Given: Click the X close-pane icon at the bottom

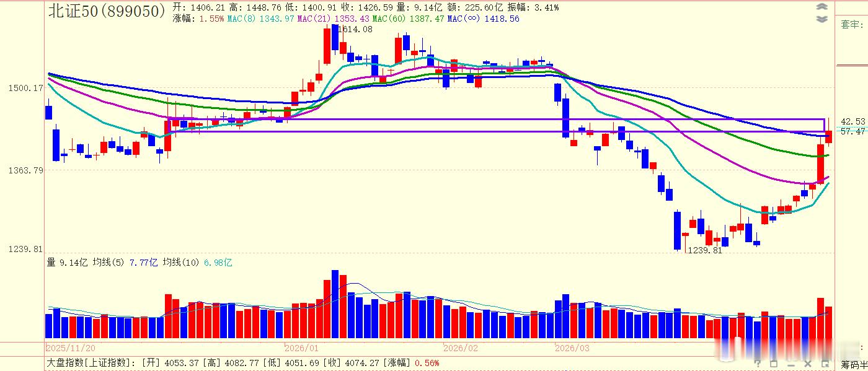Looking at the screenshot, I should pos(808,363).
